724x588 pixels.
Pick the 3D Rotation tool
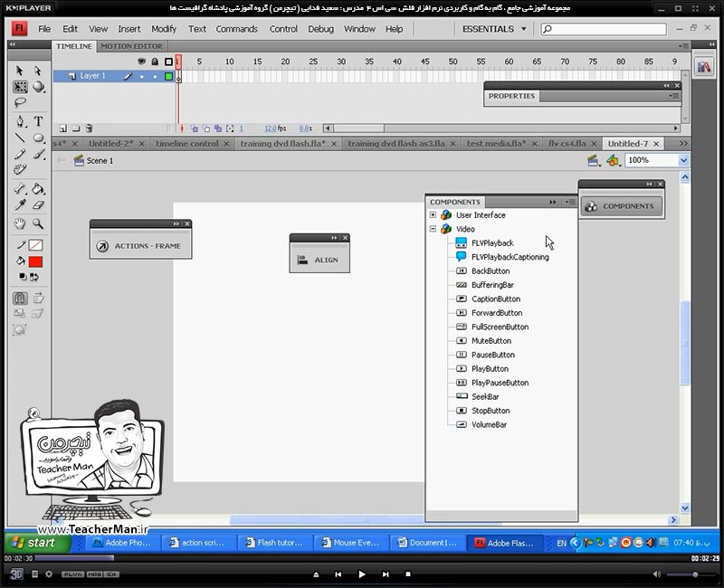(39, 87)
